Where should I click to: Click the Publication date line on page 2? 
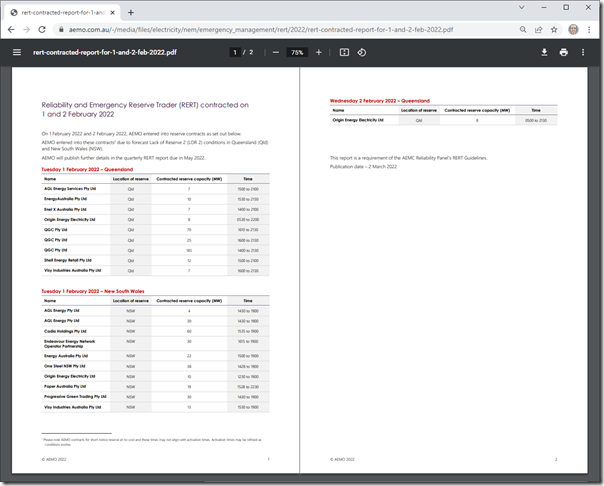coord(363,167)
